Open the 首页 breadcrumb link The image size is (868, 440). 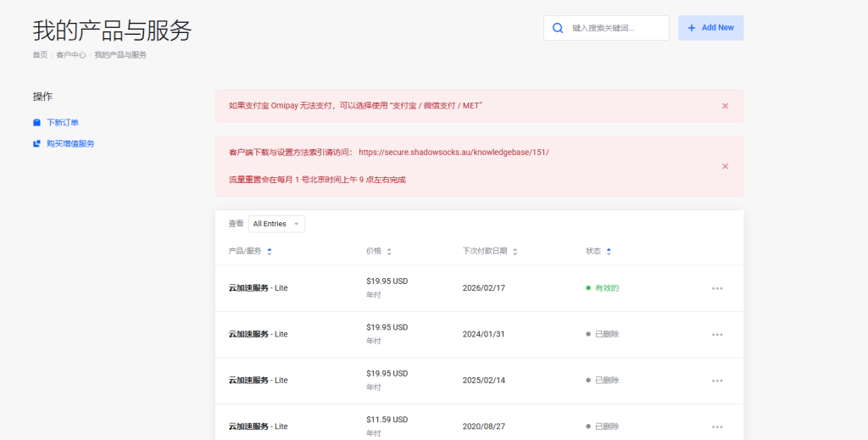pos(40,55)
